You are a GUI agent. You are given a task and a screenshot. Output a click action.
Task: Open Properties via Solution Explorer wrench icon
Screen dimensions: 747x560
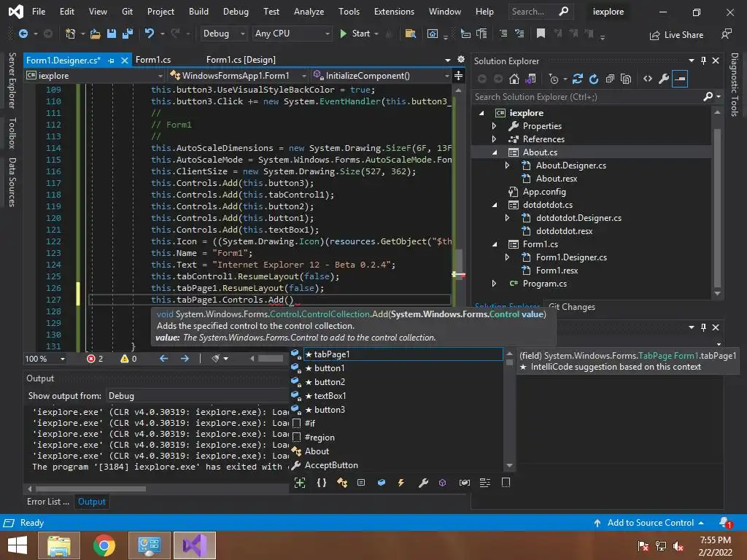point(663,79)
